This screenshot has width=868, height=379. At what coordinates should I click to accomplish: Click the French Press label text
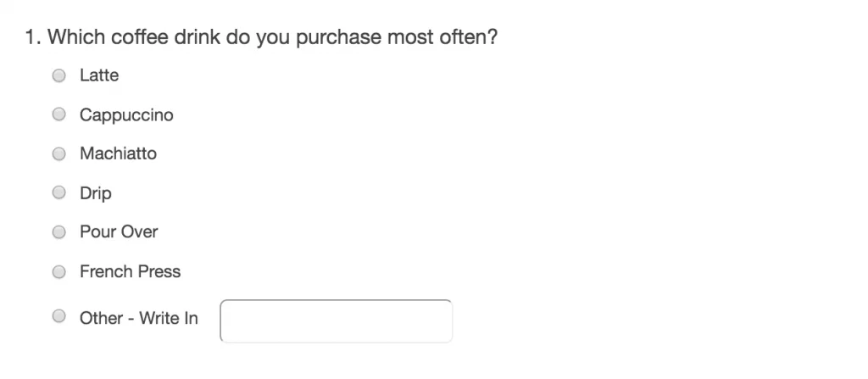[130, 271]
